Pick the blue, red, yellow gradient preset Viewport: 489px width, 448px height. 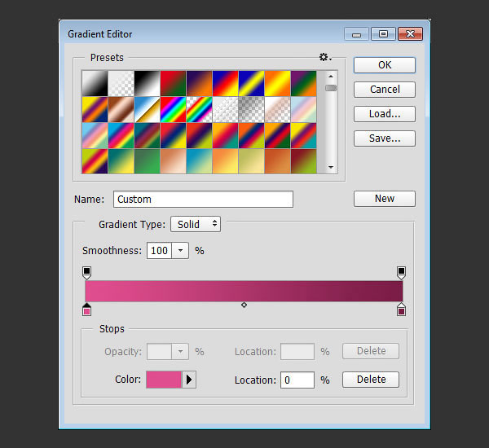[225, 83]
